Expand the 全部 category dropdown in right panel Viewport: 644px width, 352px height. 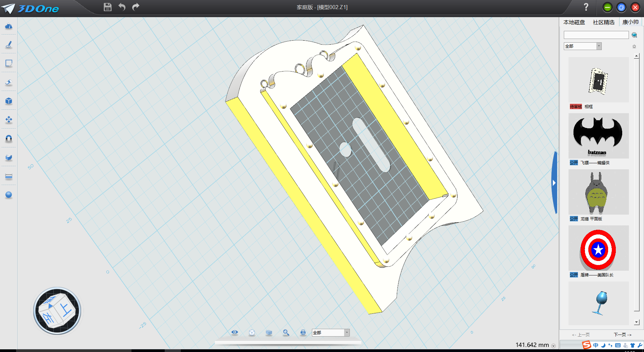tap(599, 46)
